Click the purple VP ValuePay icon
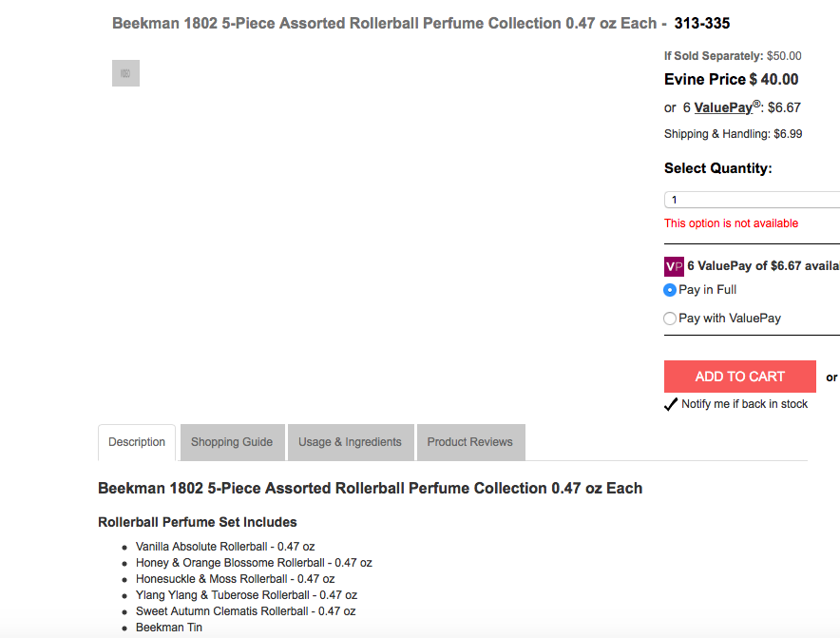 click(x=674, y=266)
